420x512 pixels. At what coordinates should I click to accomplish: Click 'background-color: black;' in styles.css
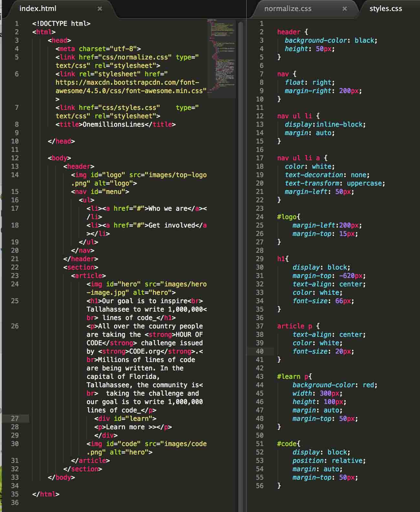click(x=331, y=40)
